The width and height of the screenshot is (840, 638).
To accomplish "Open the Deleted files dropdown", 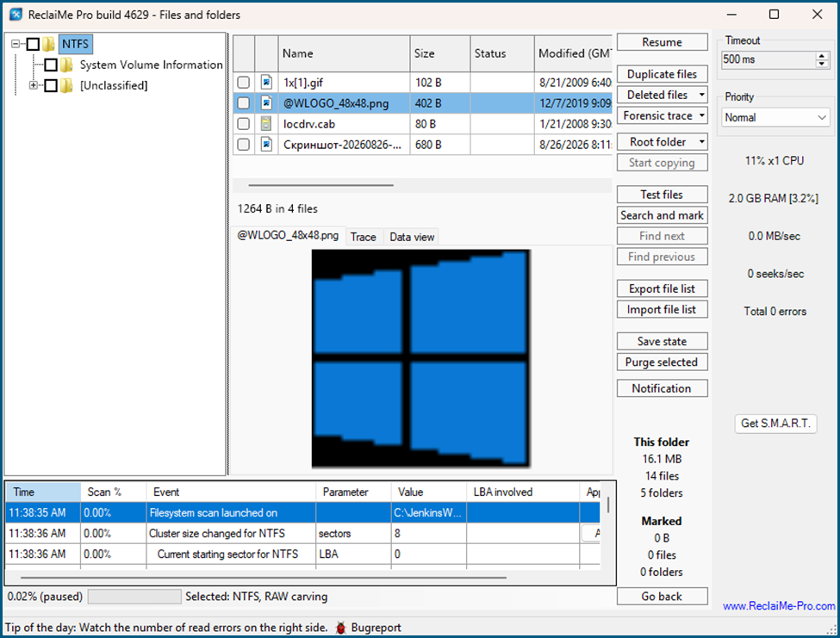I will point(702,95).
